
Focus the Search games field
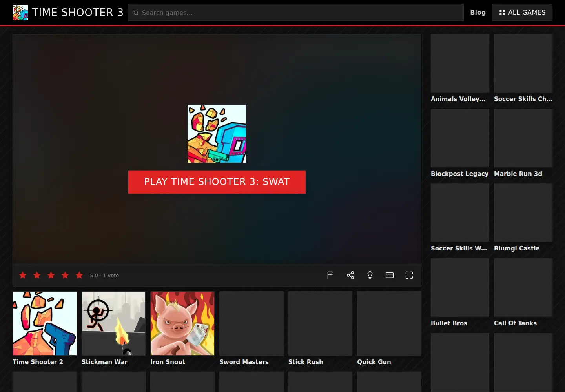pyautogui.click(x=296, y=13)
